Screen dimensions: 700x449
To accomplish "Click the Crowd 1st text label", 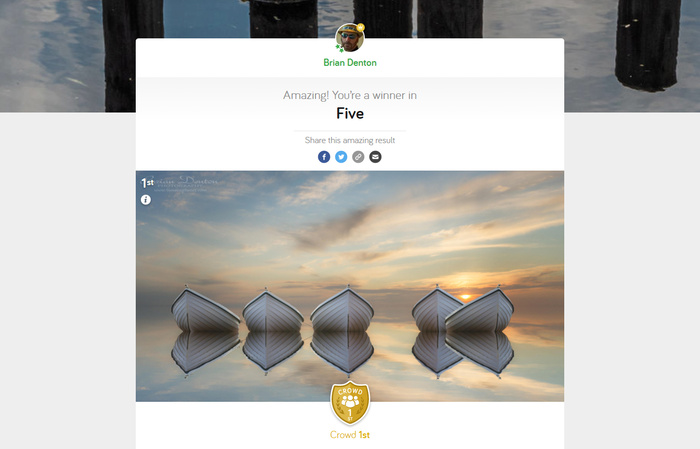I will pos(350,435).
